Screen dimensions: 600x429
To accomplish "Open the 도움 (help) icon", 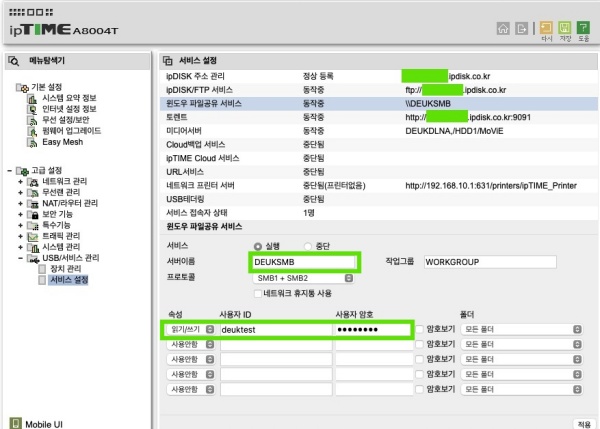I will click(x=586, y=29).
